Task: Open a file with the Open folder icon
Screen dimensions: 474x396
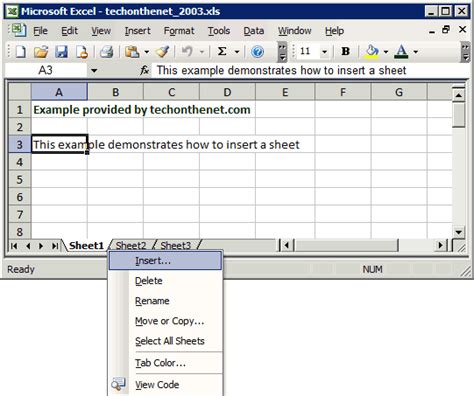Action: [41, 52]
